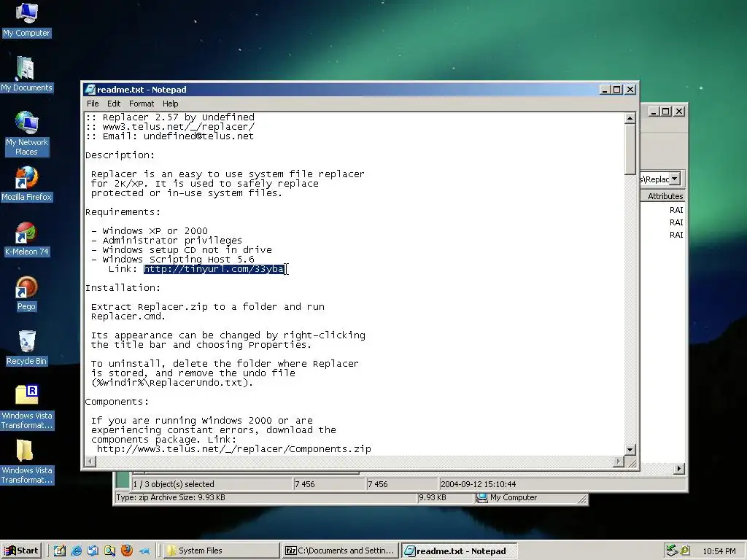Click My Computer icon in Explorer status bar

point(482,497)
